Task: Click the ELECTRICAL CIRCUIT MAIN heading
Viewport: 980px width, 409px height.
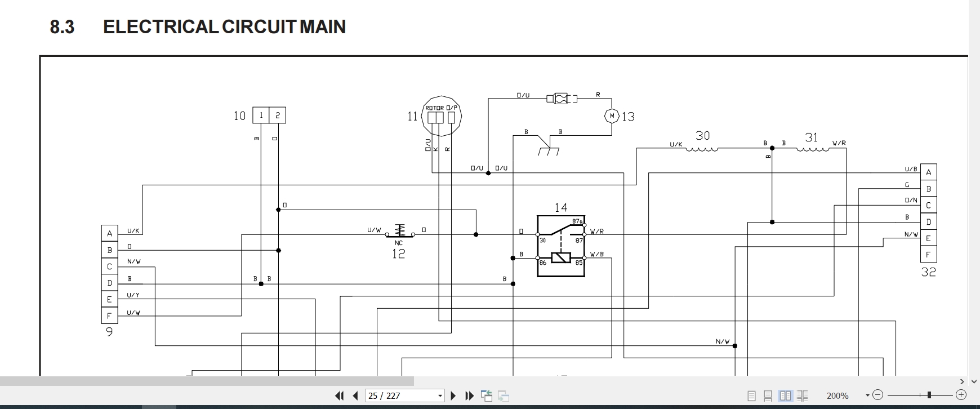Action: pyautogui.click(x=224, y=27)
